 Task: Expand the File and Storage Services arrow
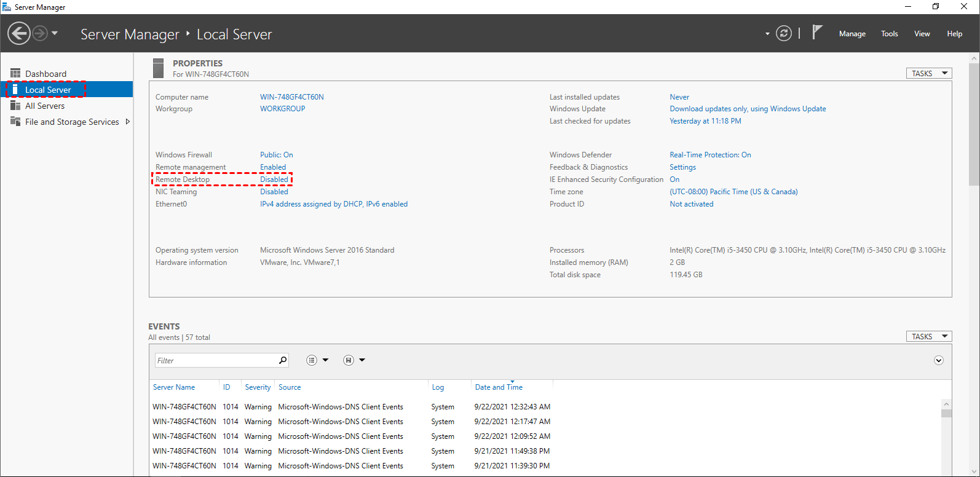pyautogui.click(x=128, y=122)
